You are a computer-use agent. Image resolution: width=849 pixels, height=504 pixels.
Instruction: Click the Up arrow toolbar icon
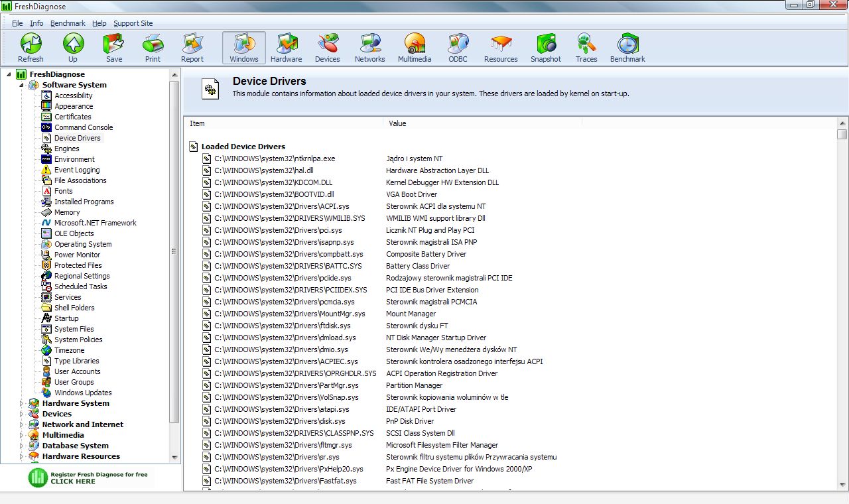pos(73,44)
